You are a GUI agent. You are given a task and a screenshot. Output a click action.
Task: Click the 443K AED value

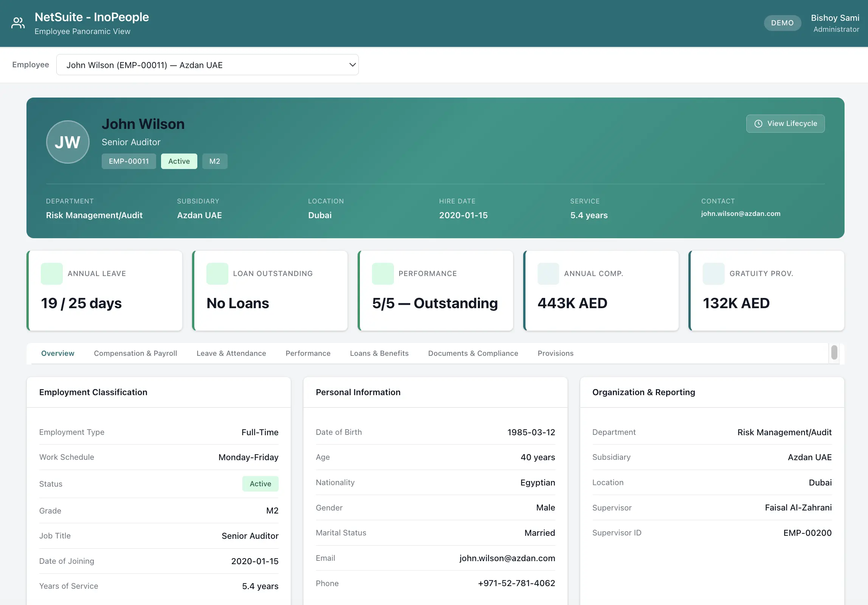[572, 303]
